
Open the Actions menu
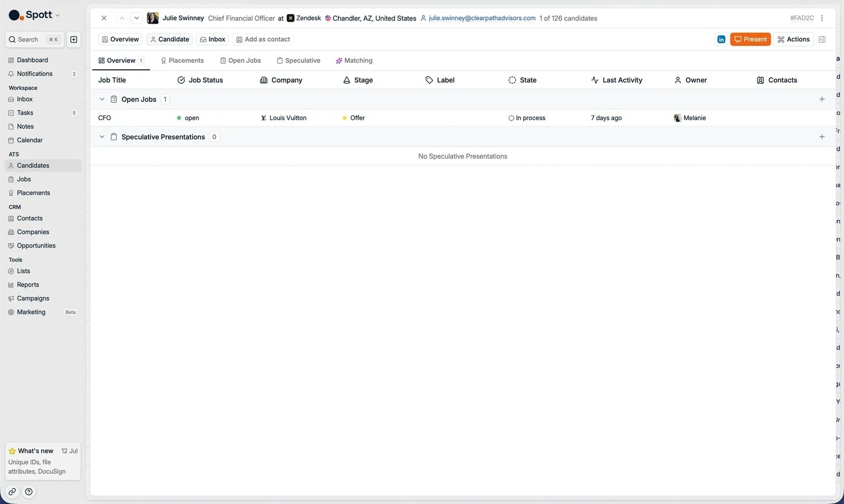(x=793, y=40)
